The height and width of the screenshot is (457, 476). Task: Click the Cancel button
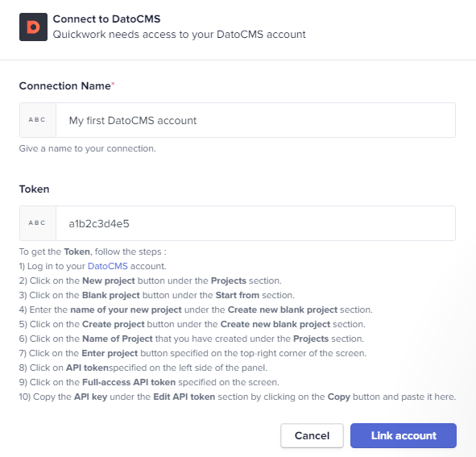click(312, 436)
